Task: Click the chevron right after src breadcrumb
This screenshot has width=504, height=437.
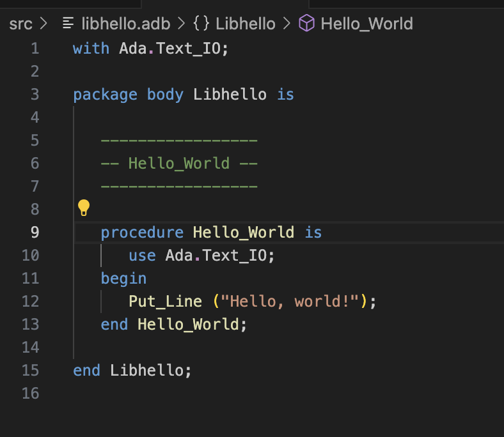Action: [x=43, y=24]
